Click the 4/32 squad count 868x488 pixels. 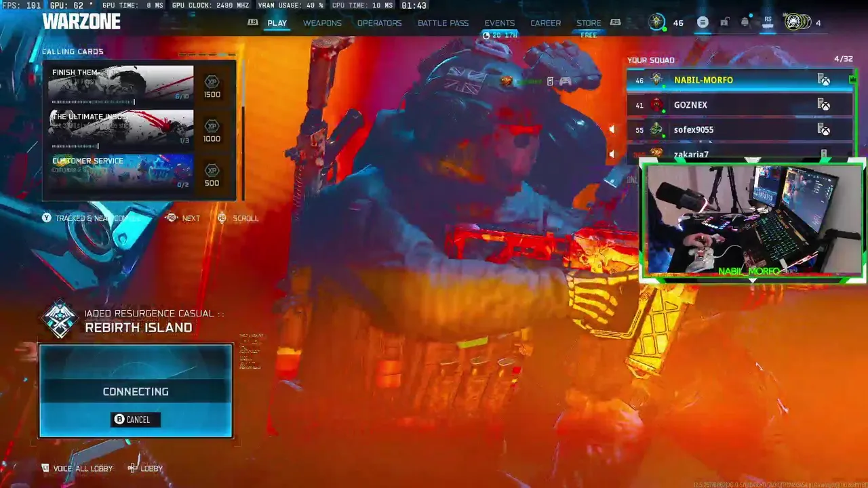pos(843,60)
